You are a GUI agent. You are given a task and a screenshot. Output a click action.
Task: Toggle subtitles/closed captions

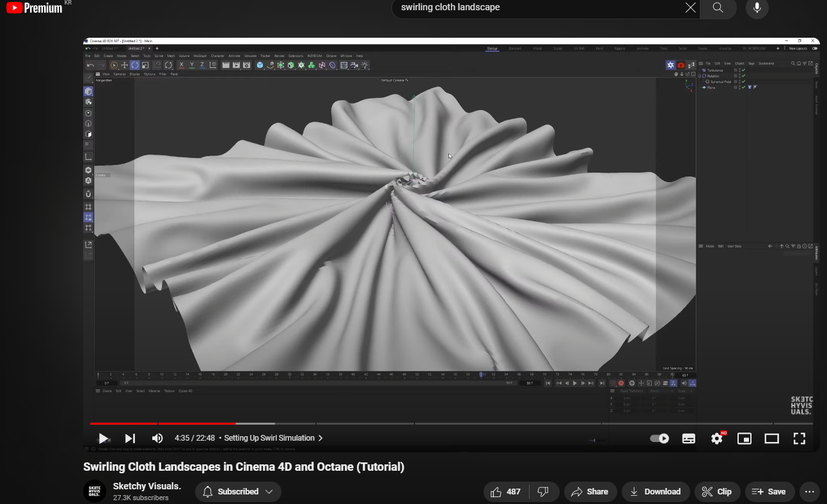point(689,438)
